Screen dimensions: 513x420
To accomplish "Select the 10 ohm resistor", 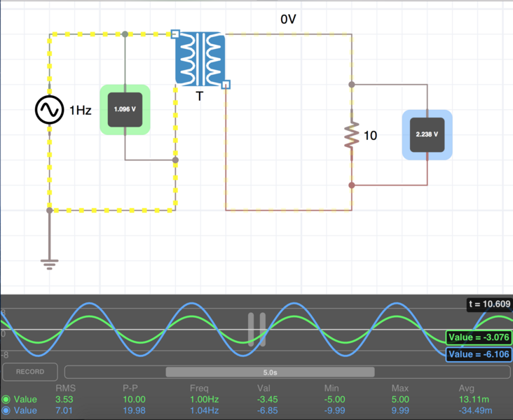I will pos(351,135).
